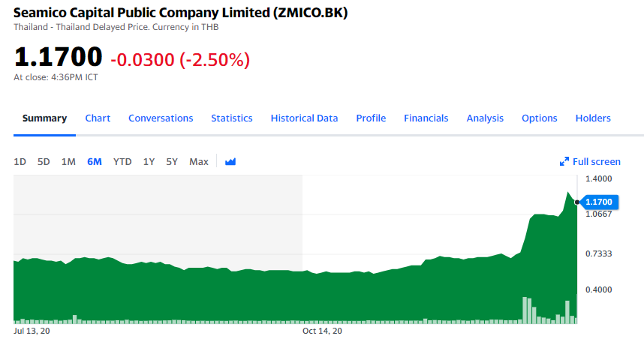Choose the 1M chart range
The image size is (644, 339).
click(x=68, y=162)
